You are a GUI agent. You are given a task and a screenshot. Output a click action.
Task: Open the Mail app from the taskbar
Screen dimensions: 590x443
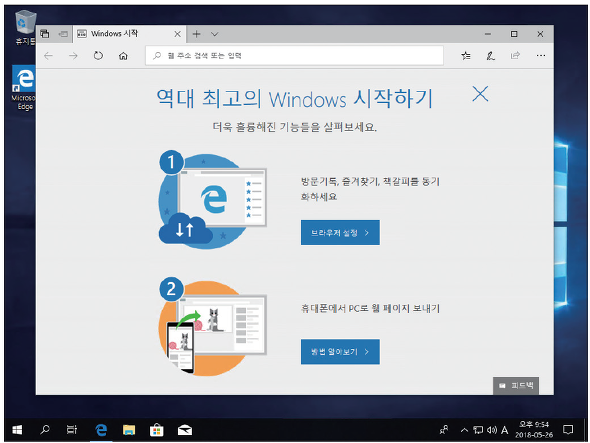(x=185, y=429)
